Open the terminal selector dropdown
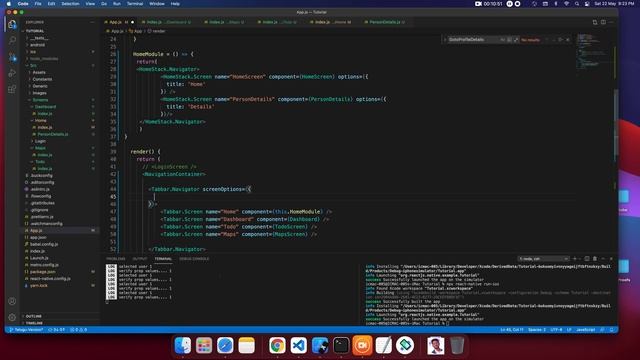 [x=543, y=259]
